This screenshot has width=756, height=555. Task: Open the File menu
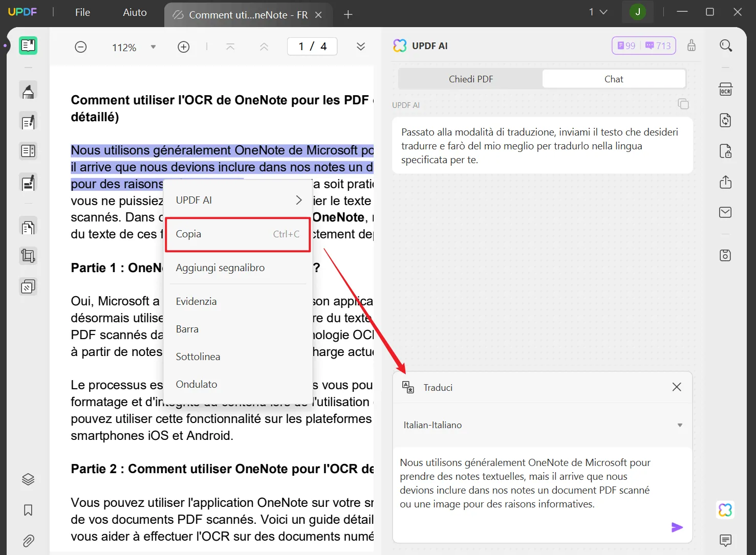click(x=82, y=12)
